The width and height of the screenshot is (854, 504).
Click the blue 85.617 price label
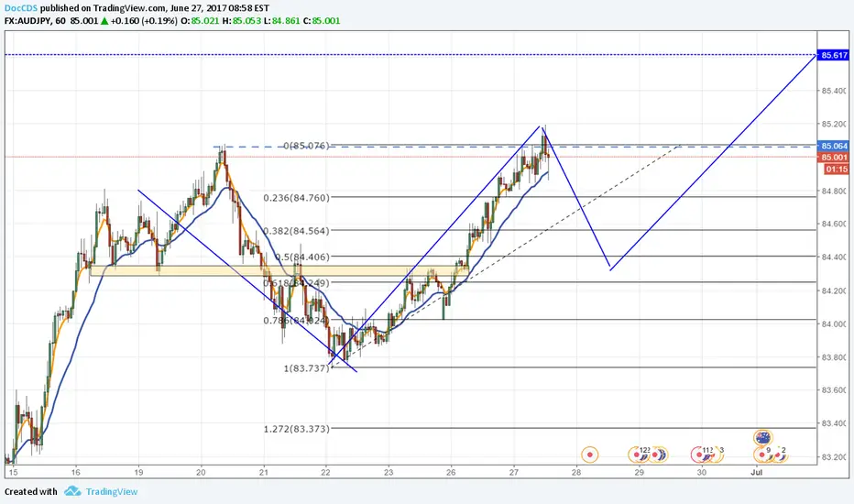[x=835, y=55]
